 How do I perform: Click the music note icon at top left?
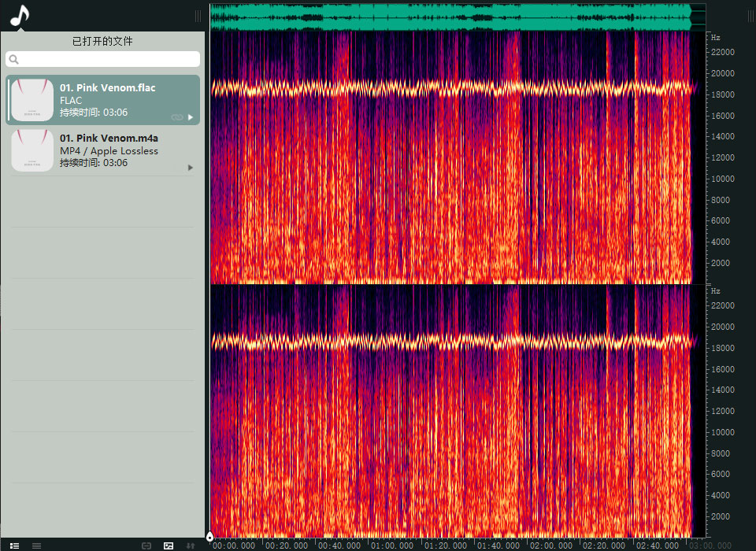(x=20, y=15)
